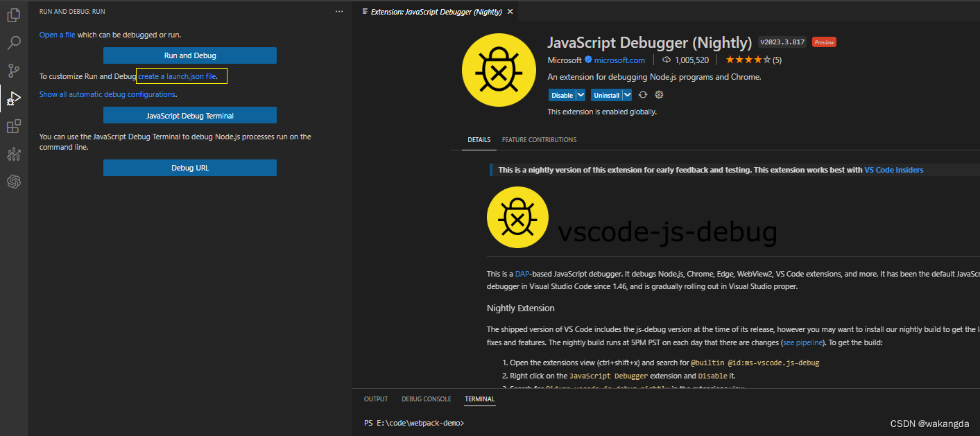980x436 pixels.
Task: Open the Source Control view icon
Action: click(x=13, y=70)
